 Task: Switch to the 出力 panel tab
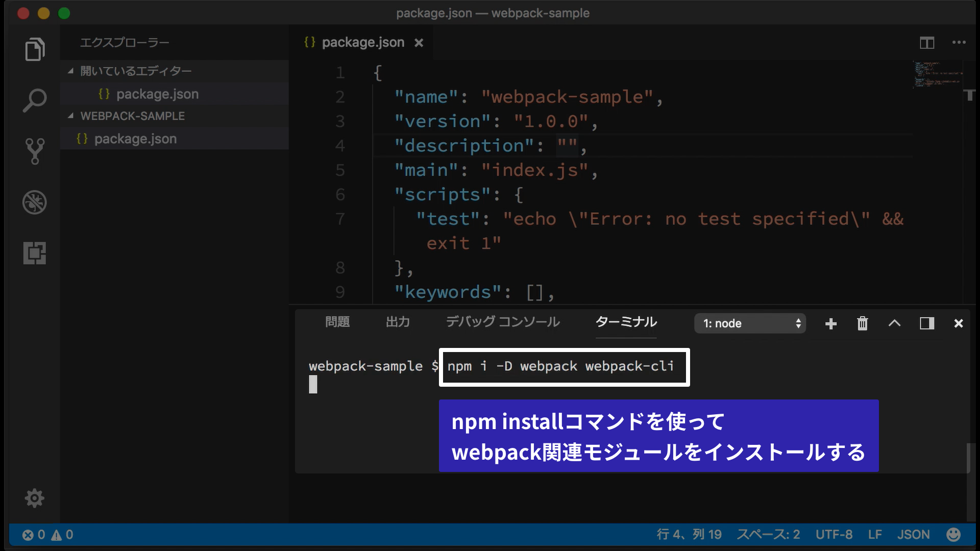(x=398, y=322)
